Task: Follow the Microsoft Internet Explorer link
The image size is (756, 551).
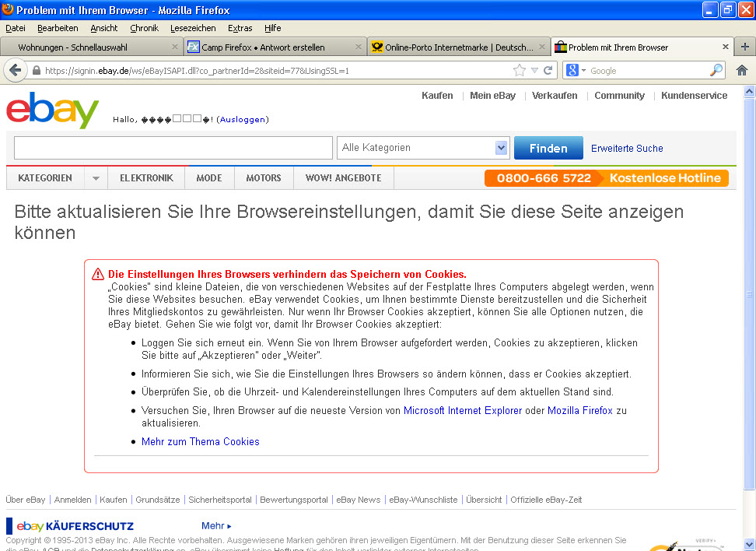Action: tap(462, 411)
